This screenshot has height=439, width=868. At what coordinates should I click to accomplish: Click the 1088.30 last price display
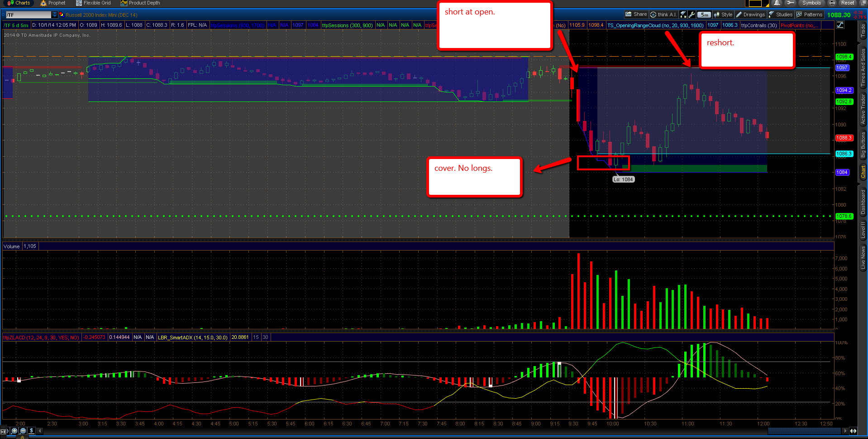click(839, 15)
